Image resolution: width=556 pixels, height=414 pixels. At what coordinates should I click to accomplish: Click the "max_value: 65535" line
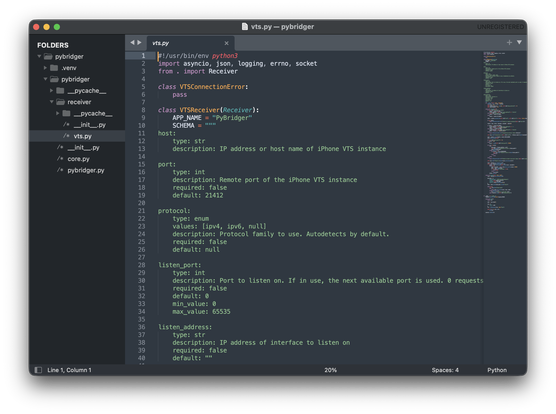(x=201, y=312)
